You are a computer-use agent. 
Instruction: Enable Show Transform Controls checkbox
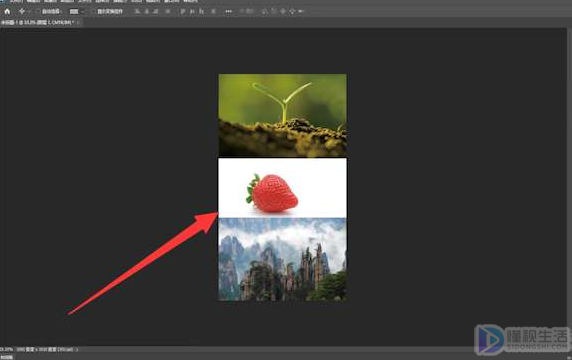coord(93,12)
